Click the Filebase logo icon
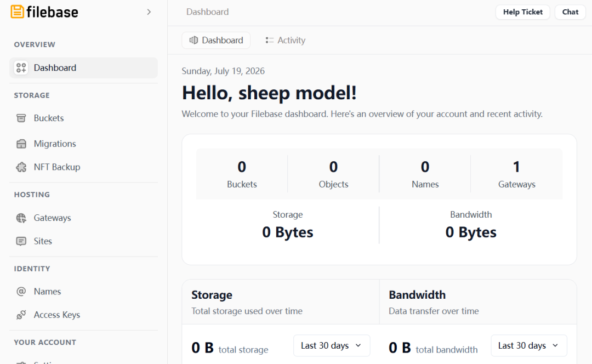 coord(18,12)
